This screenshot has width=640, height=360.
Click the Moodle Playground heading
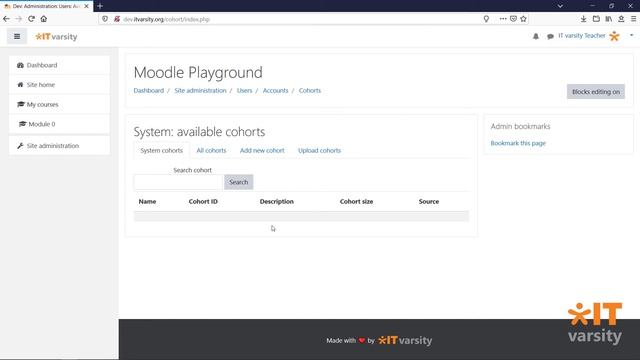tap(198, 73)
